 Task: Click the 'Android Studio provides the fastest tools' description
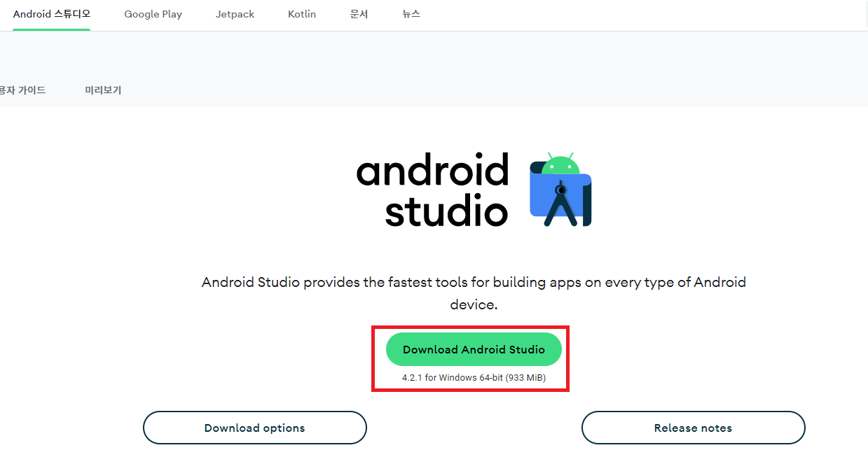pos(474,294)
